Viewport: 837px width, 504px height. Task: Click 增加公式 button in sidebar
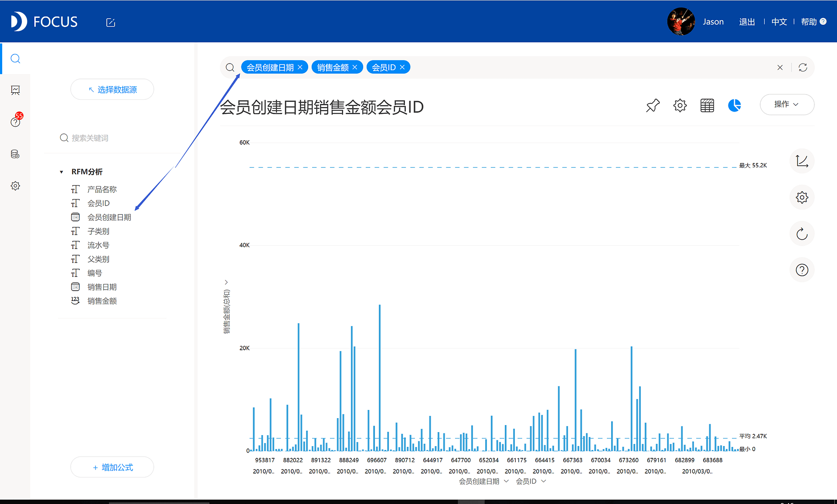[114, 467]
